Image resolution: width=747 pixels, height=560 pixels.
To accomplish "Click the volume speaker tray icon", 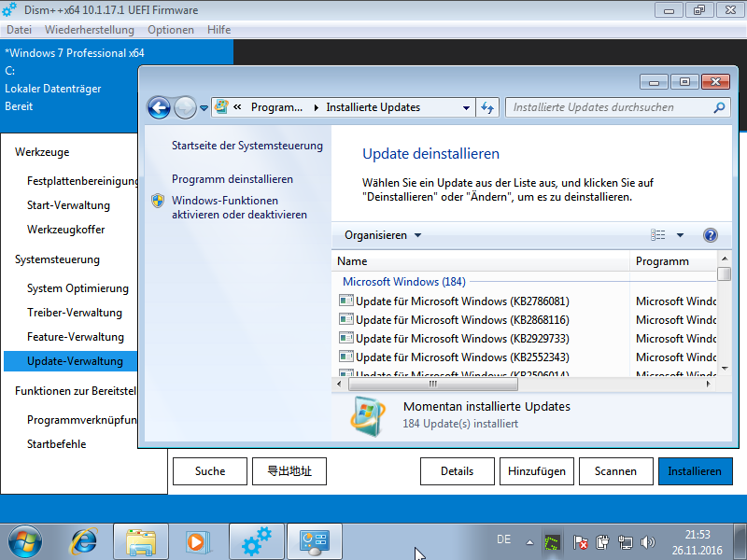I will click(648, 542).
